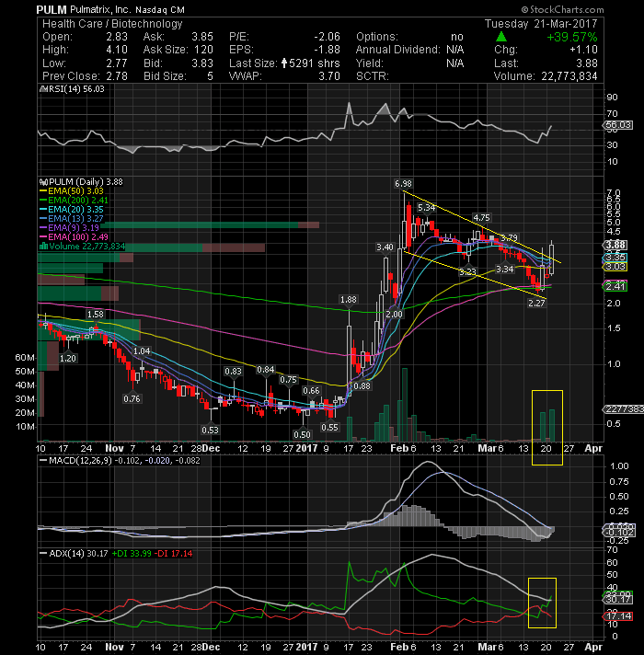Viewport: 644px width, 655px height.
Task: Click the 2017 label on price chart axis
Action: coord(306,448)
